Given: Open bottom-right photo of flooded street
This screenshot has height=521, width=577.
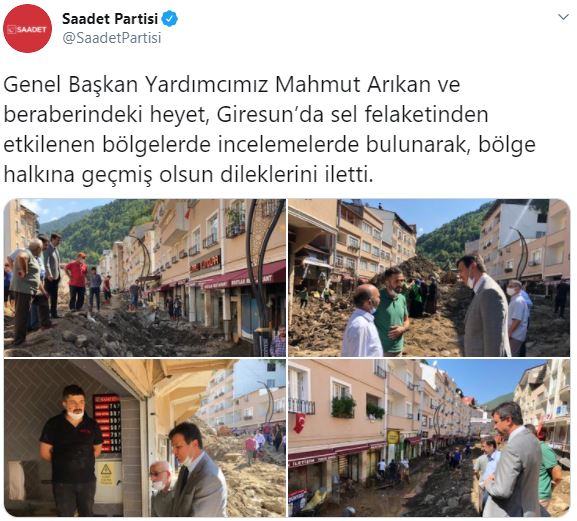Looking at the screenshot, I should (429, 438).
